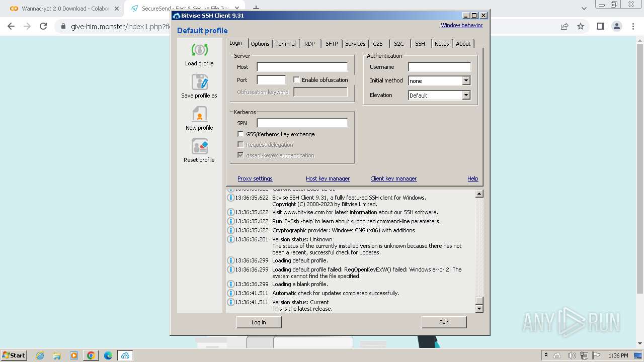644x362 pixels.
Task: Switch to the Notes tab
Action: [x=442, y=44]
